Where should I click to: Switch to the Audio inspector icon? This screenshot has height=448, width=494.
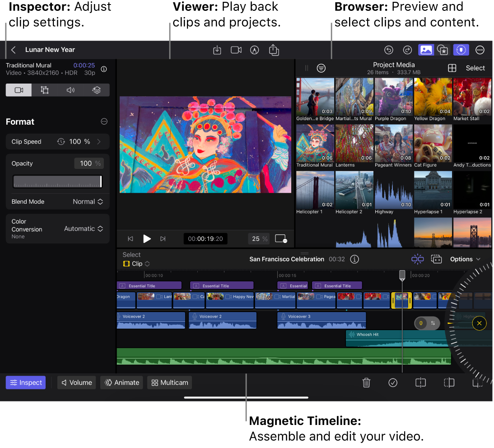[70, 90]
